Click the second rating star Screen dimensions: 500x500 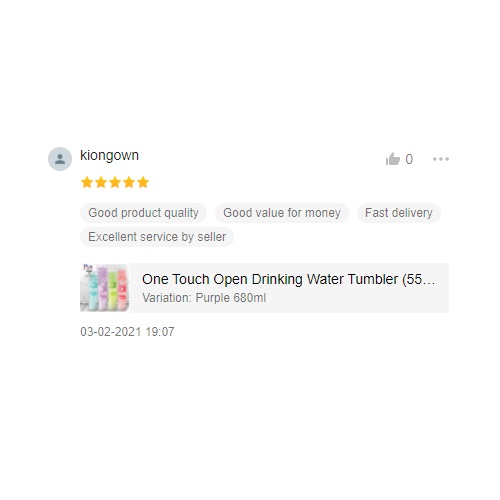pyautogui.click(x=101, y=182)
